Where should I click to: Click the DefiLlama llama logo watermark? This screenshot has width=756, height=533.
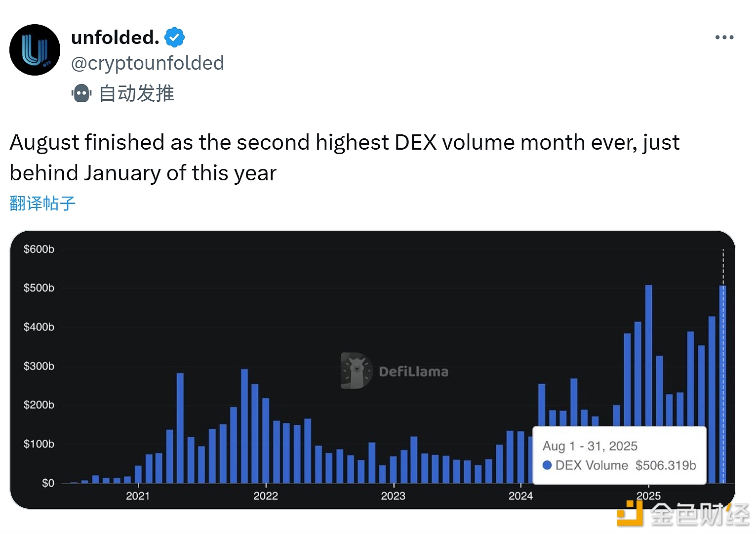coord(356,370)
